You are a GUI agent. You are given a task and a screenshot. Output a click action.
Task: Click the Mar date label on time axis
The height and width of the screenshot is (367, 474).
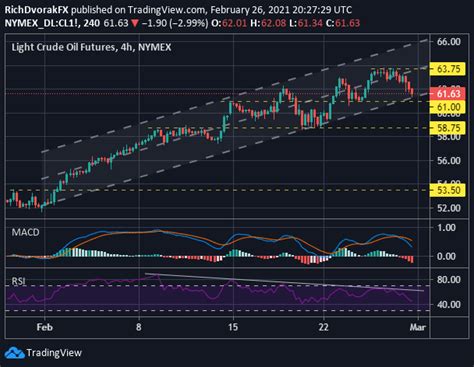point(418,327)
